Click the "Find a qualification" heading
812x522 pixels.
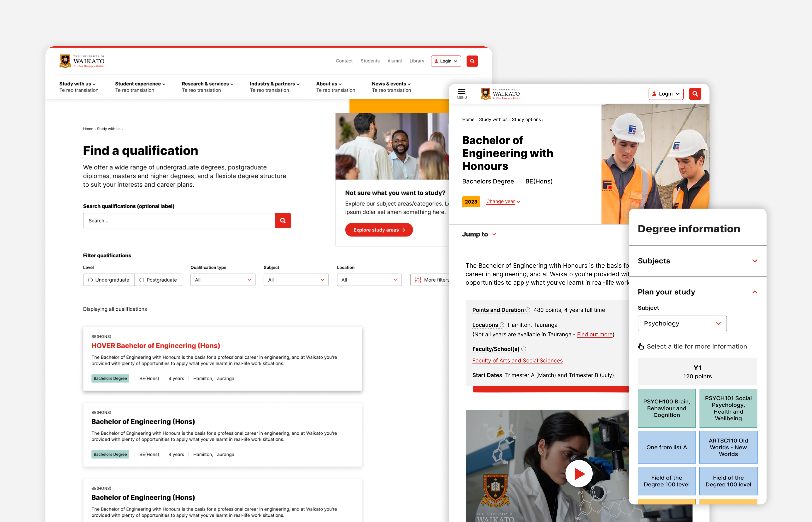point(141,151)
